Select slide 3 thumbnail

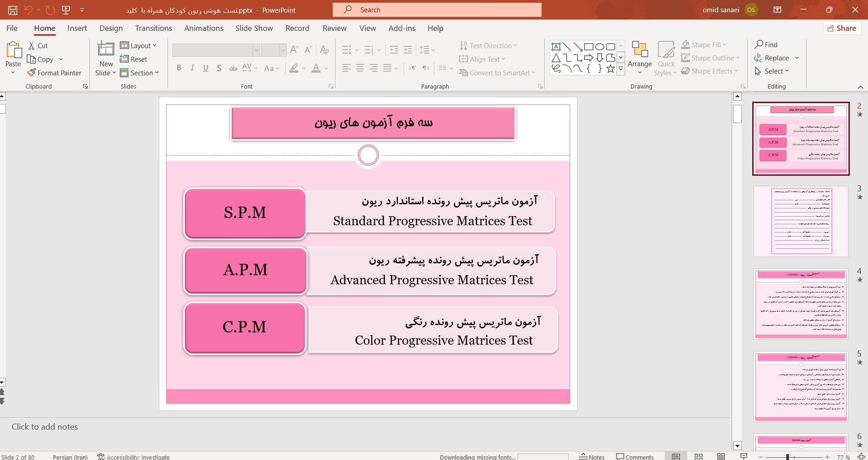point(801,221)
